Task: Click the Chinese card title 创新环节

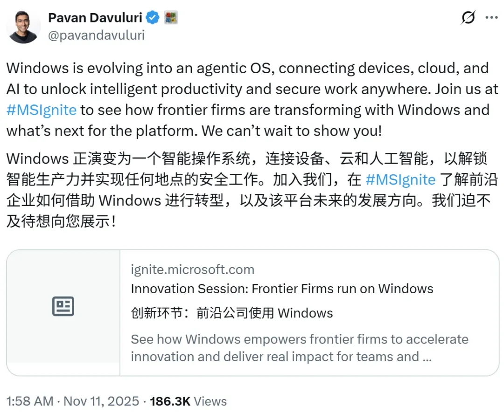Action: pyautogui.click(x=231, y=313)
